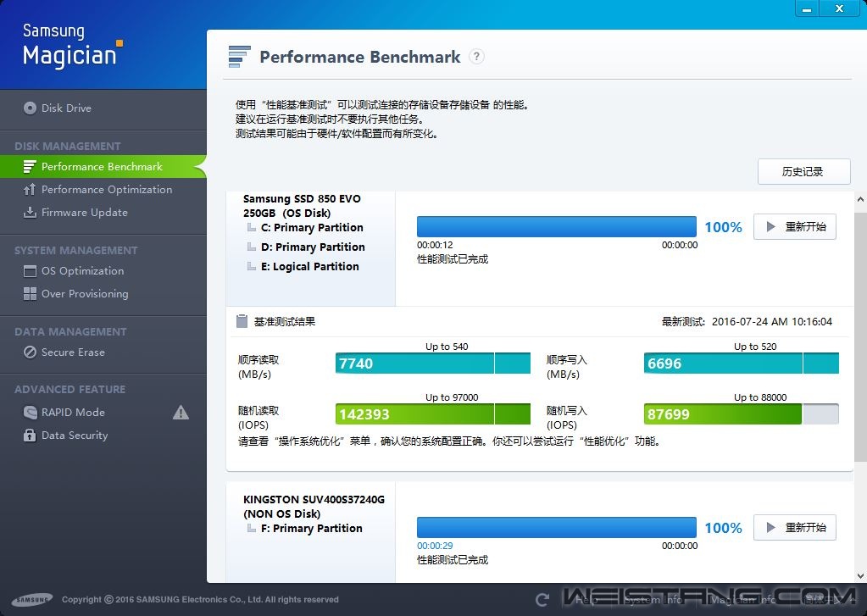Click the OS Optimization window icon
The height and width of the screenshot is (616, 867).
pos(30,271)
